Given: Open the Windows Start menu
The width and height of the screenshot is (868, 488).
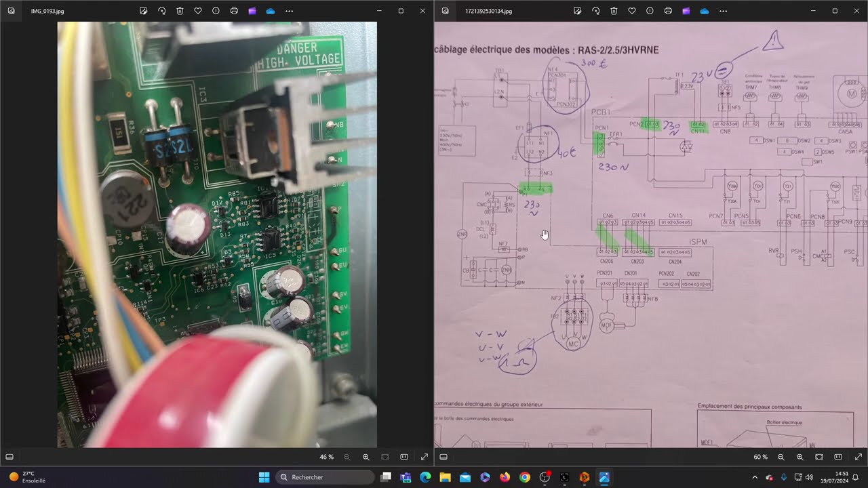Looking at the screenshot, I should point(264,477).
